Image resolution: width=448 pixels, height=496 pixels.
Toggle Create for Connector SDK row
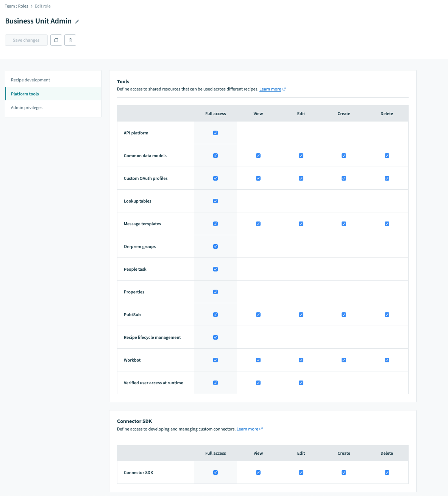[x=344, y=473]
